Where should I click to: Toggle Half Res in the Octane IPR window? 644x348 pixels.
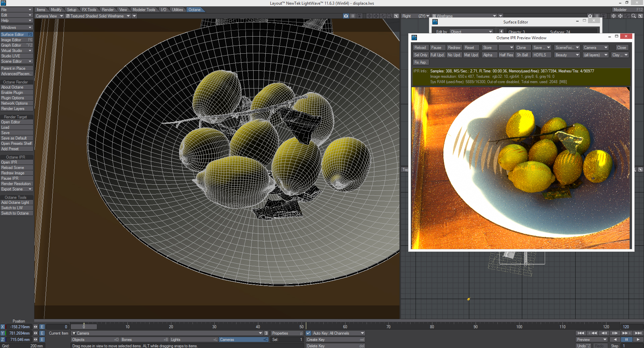[506, 55]
